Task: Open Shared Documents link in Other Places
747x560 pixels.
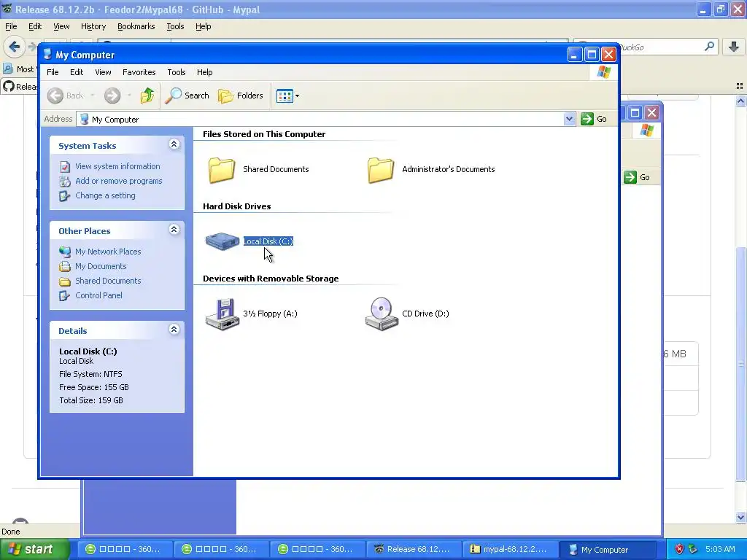Action: 108,281
